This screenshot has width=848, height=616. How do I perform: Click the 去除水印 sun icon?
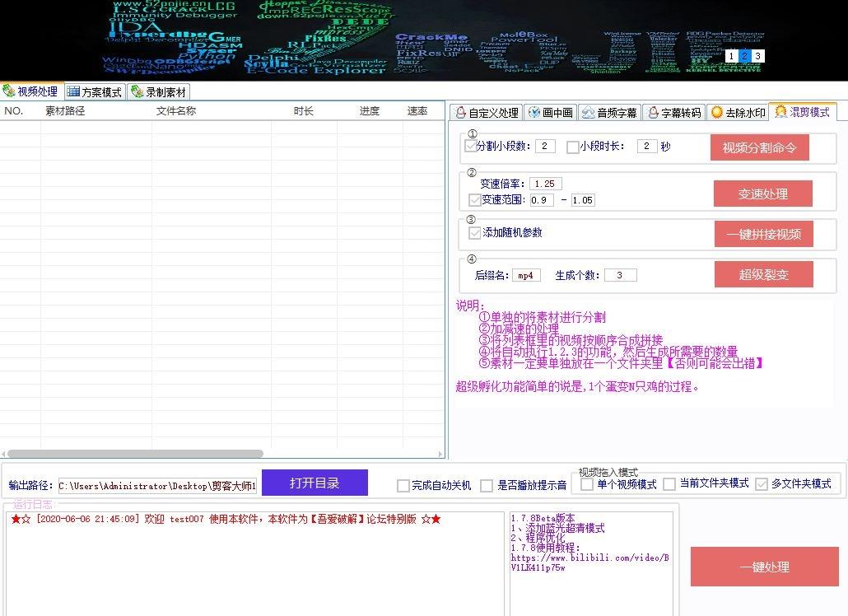tap(717, 112)
